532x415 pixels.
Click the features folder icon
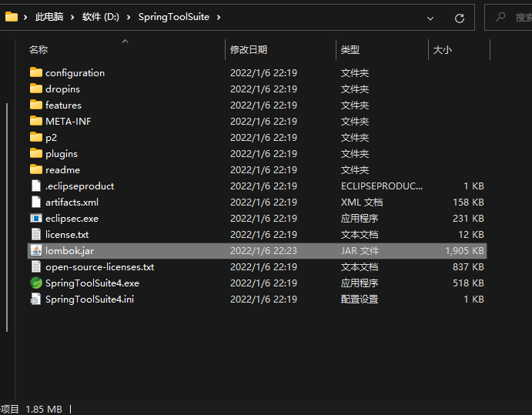click(36, 105)
